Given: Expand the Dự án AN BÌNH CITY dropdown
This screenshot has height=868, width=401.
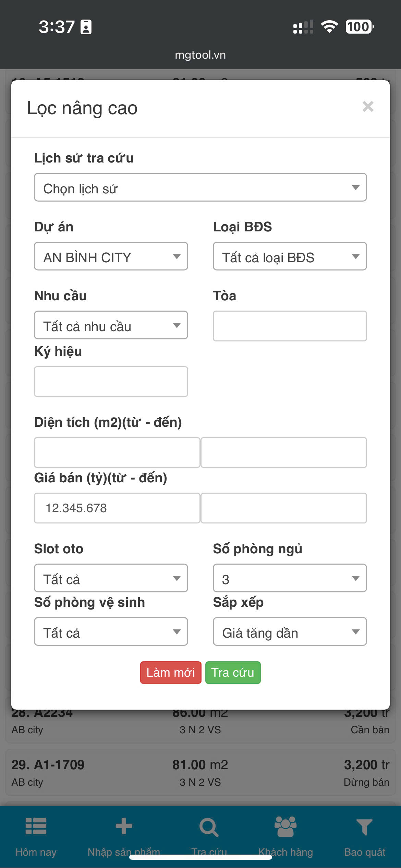Looking at the screenshot, I should coord(111,256).
